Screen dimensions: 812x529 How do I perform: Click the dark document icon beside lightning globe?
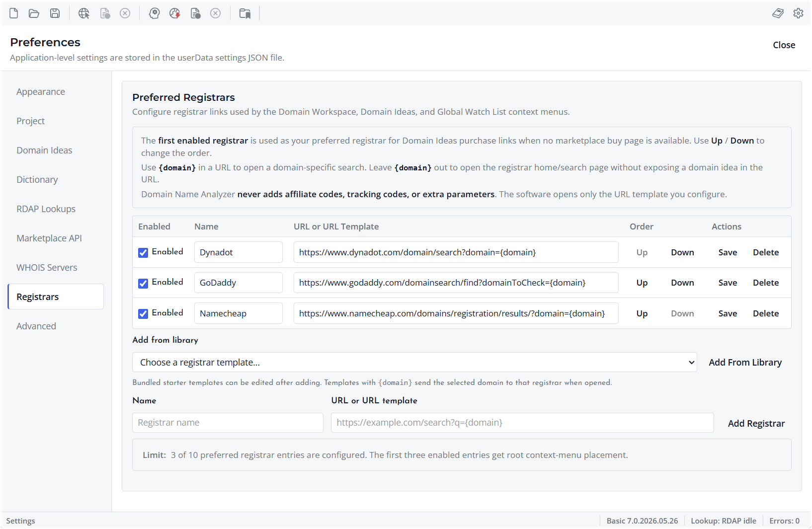point(195,13)
